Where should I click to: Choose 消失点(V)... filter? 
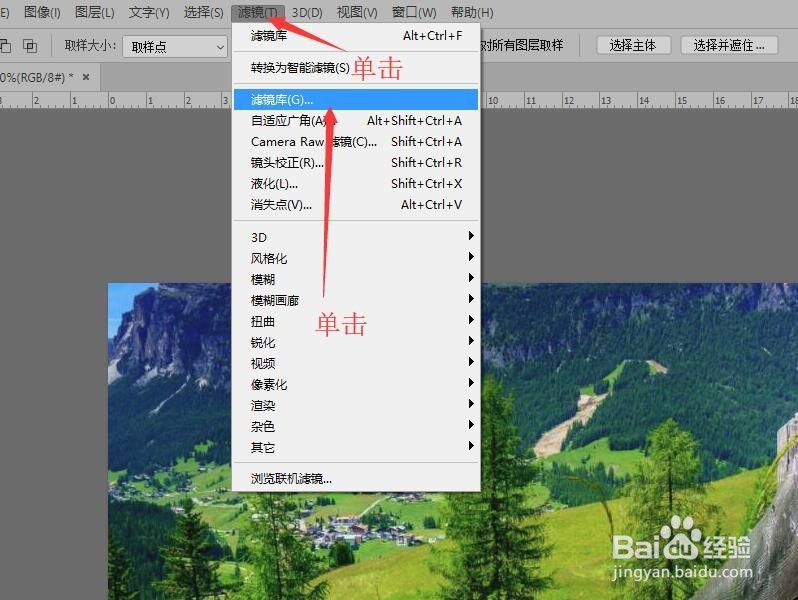click(x=356, y=205)
